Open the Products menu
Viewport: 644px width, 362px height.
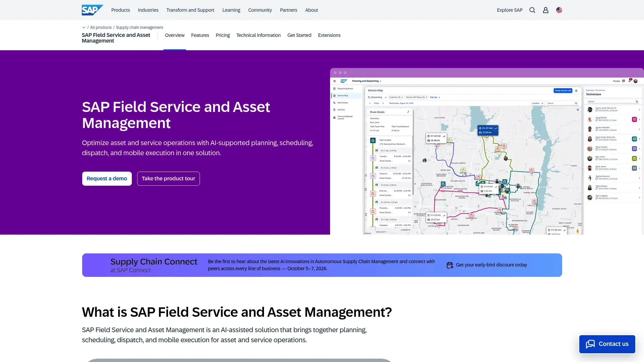[x=120, y=10]
